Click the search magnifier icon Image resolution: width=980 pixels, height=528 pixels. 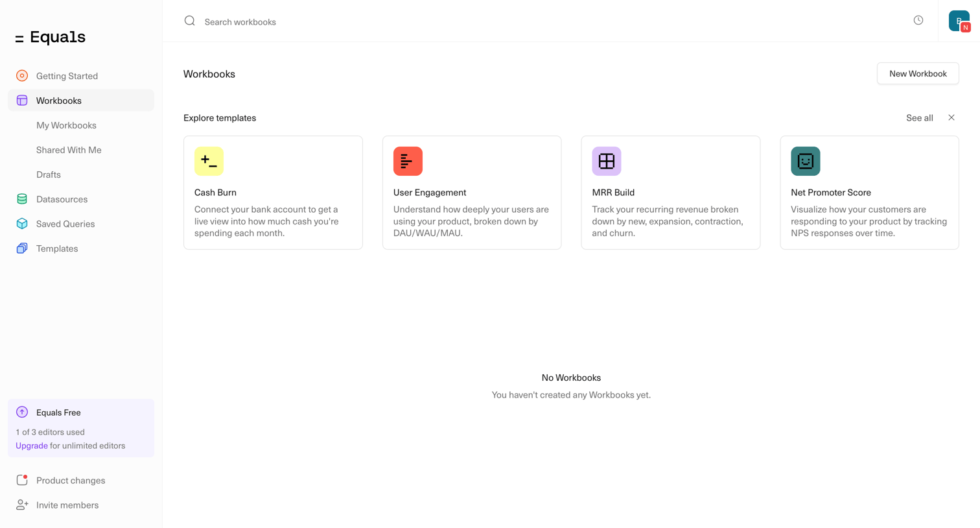coord(190,21)
